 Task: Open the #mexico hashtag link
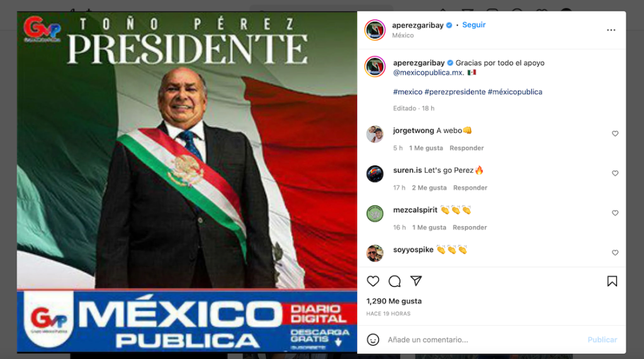coord(407,92)
